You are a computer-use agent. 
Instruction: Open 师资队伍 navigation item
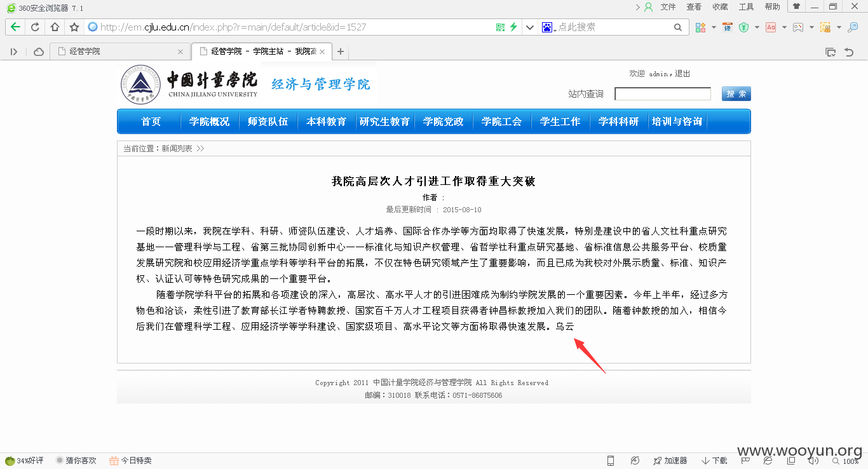pos(268,121)
